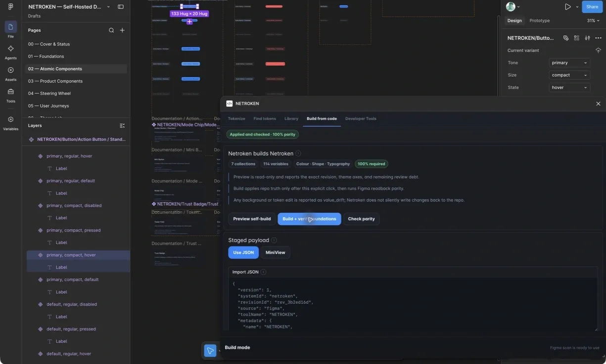Image resolution: width=606 pixels, height=364 pixels.
Task: Open the Size variant dropdown
Action: (x=569, y=75)
